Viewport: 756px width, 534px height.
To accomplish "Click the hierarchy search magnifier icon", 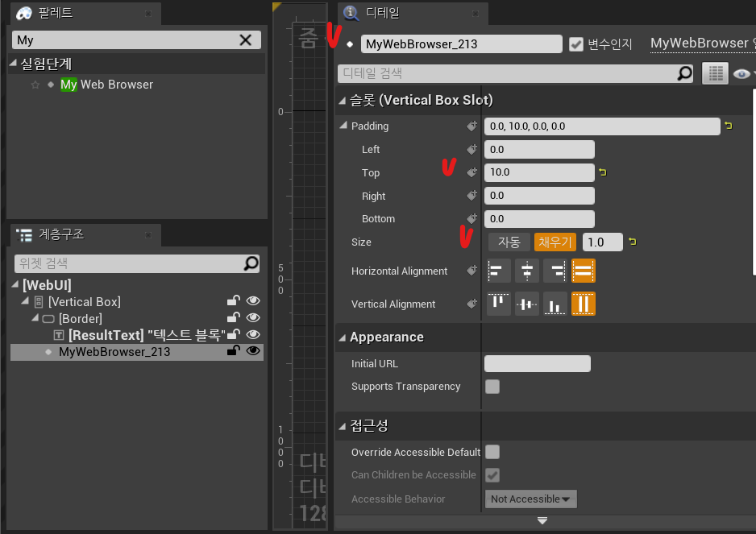I will click(x=251, y=263).
